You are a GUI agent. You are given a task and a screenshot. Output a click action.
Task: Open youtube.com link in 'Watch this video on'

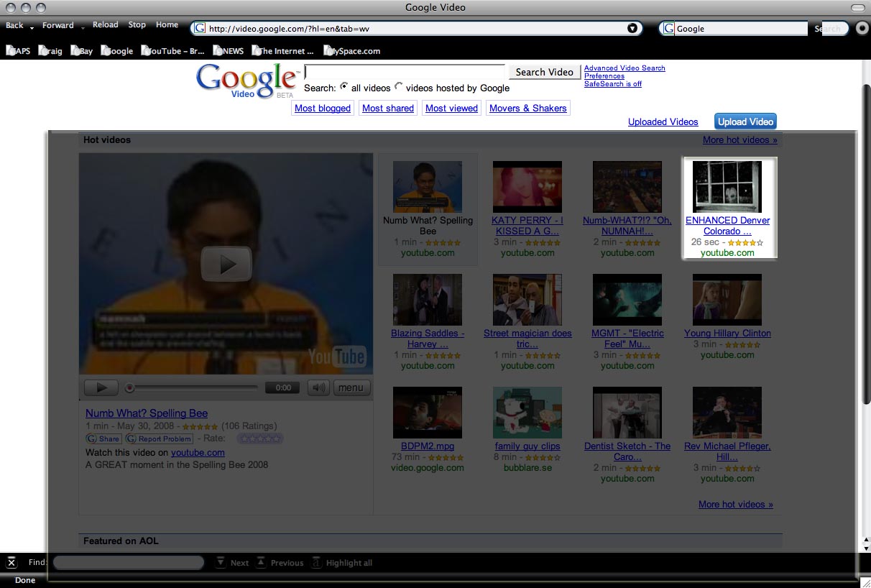(198, 453)
